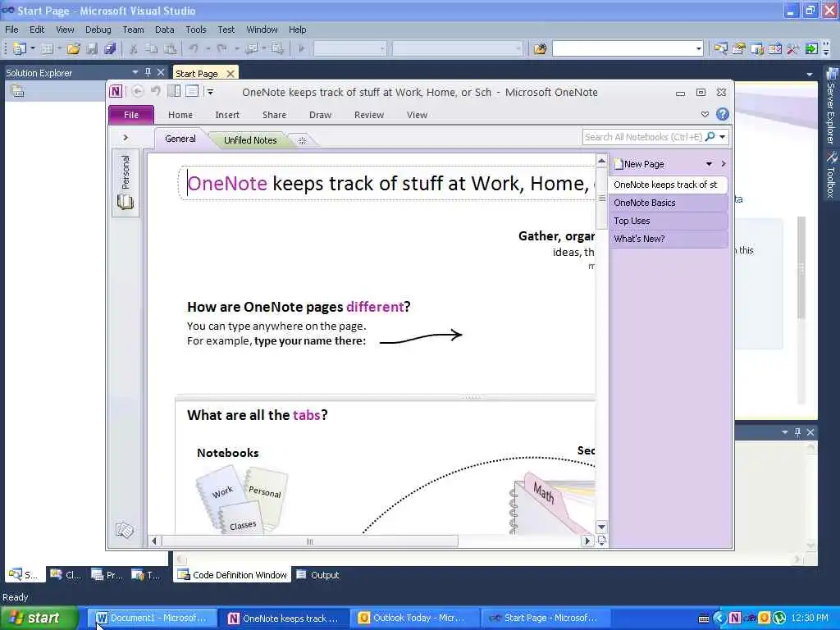Toggle auto-hide pin on lower right Visual Studio panel
The height and width of the screenshot is (630, 840).
(x=797, y=431)
